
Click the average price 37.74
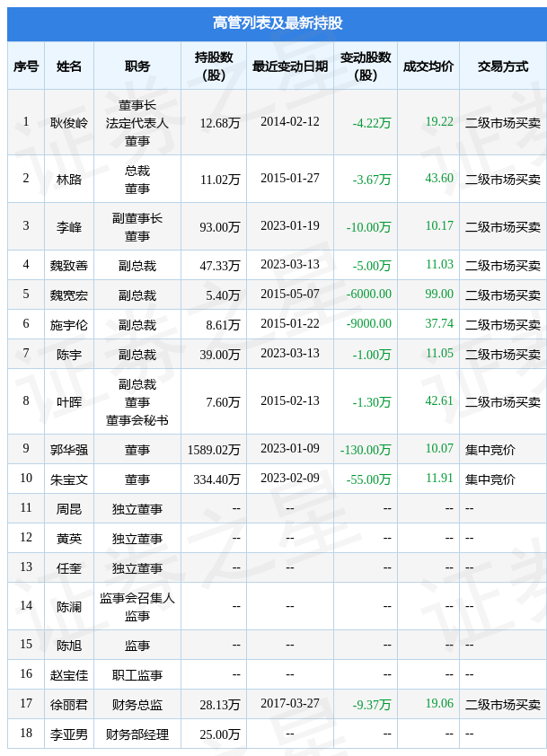coord(439,323)
